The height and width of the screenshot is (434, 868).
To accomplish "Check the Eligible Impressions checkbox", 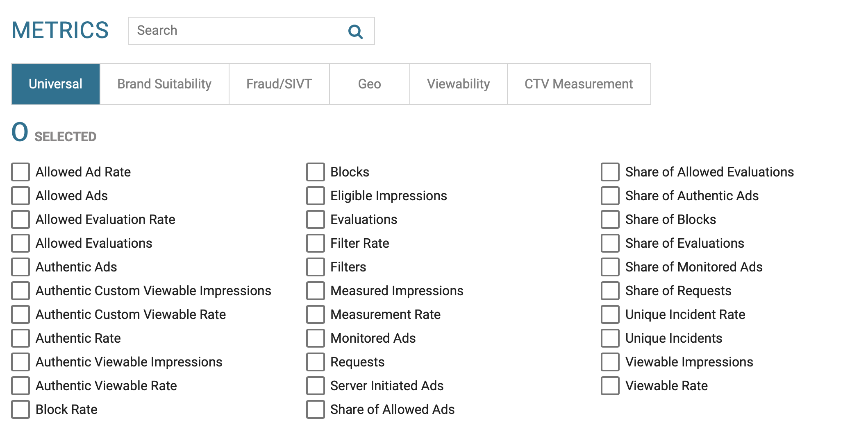I will coord(316,196).
